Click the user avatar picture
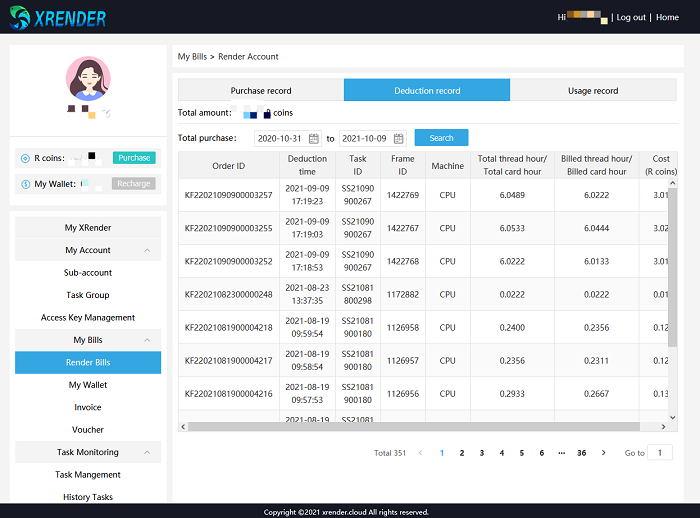 (88, 78)
